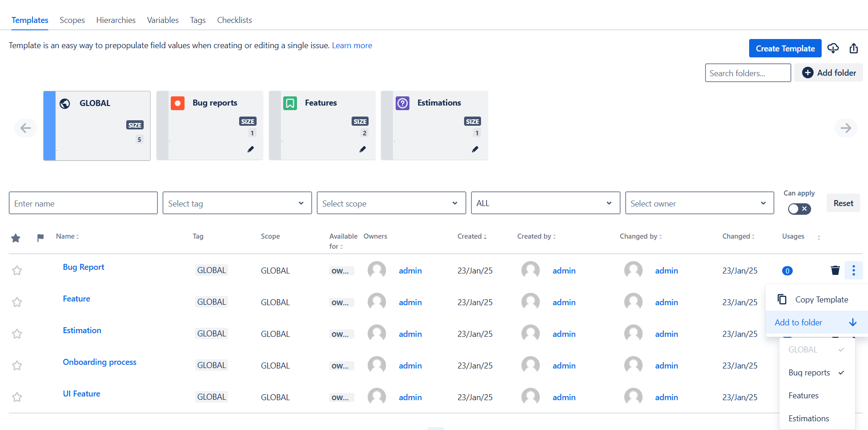Toggle the Can apply switch
Screen dimensions: 868x430
(799, 209)
